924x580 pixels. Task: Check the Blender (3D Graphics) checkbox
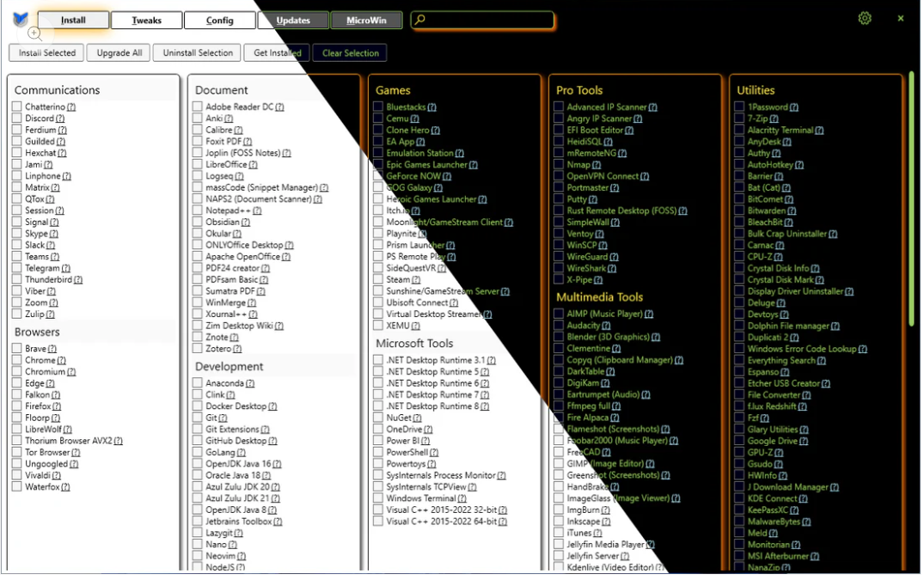point(559,337)
